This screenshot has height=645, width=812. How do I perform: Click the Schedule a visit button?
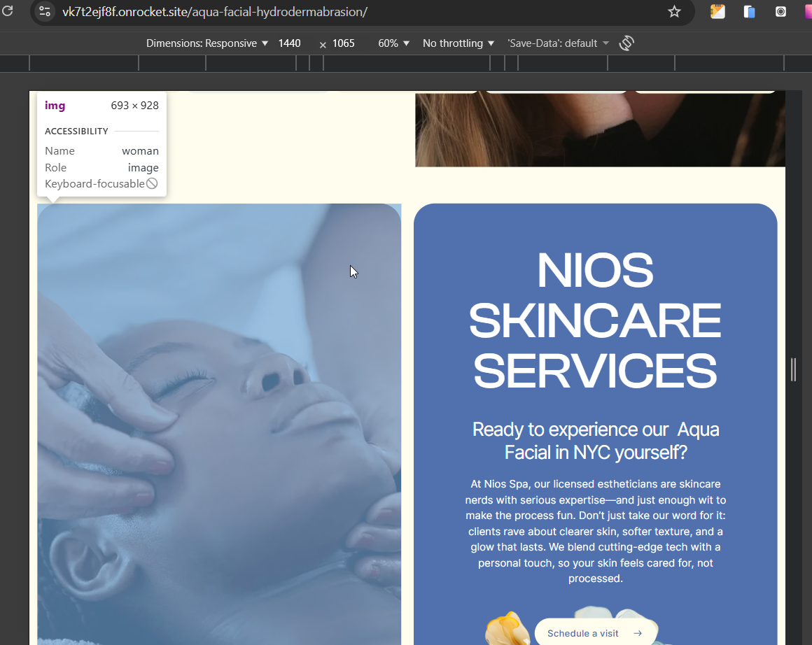[596, 631]
